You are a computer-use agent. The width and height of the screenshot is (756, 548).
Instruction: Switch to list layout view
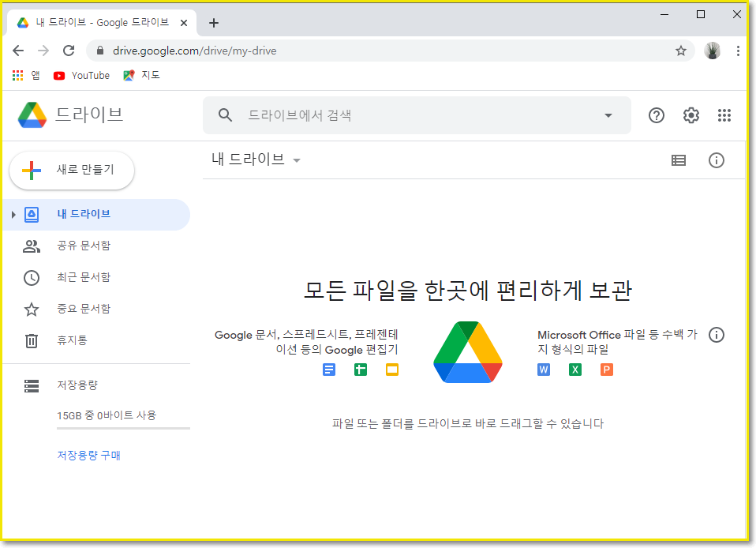679,160
